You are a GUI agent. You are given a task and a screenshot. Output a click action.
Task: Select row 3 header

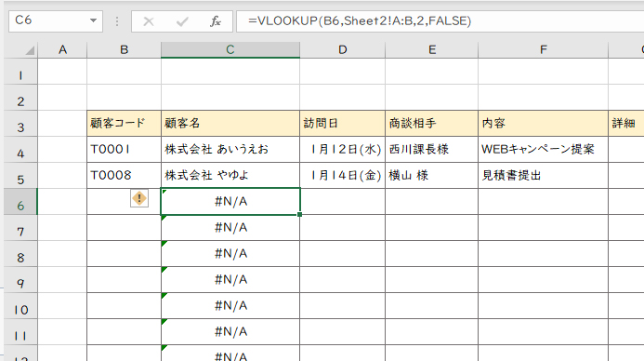coord(20,124)
